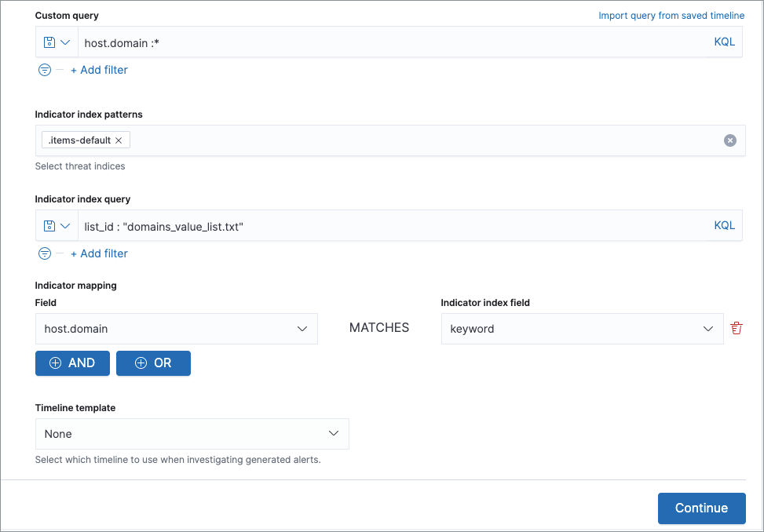The width and height of the screenshot is (764, 532).
Task: Delete the indicator mapping row
Action: pos(736,329)
